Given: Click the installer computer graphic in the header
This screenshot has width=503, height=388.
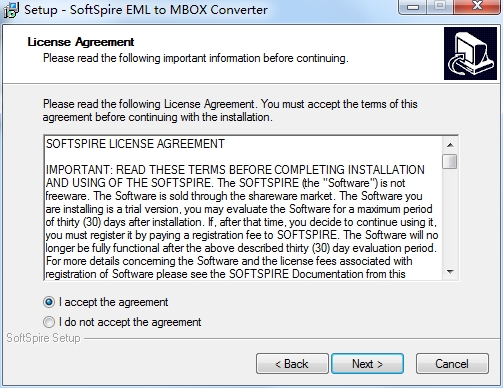Looking at the screenshot, I should click(470, 53).
